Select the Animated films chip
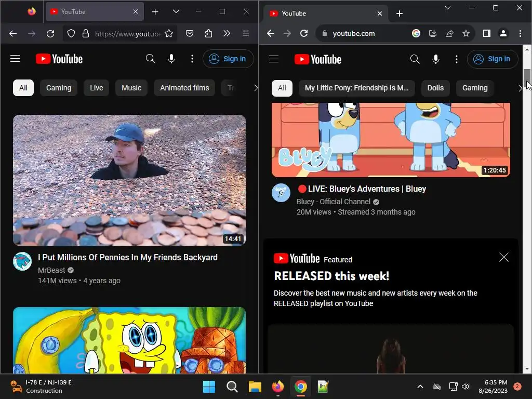 (x=184, y=88)
